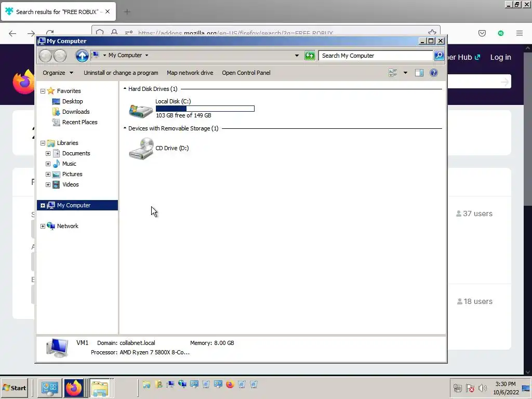Click the network status tray icon
532x399 pixels.
pos(457,388)
